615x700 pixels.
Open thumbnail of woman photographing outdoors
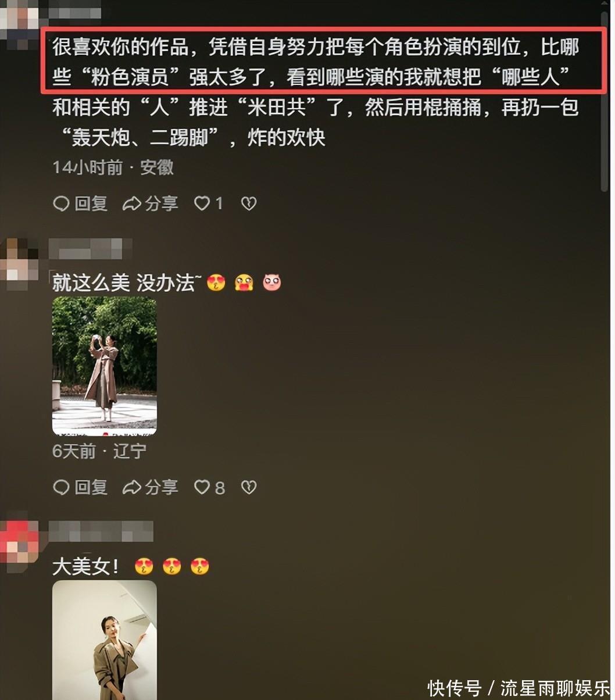tap(105, 366)
